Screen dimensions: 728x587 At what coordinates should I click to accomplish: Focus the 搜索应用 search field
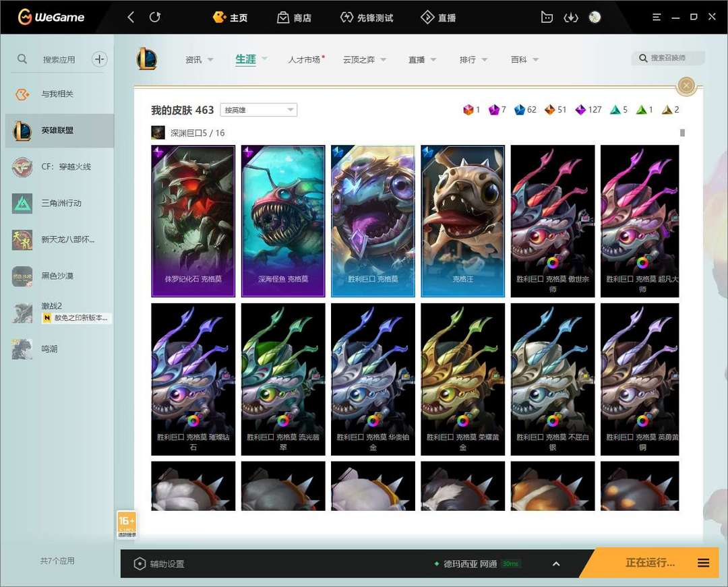pyautogui.click(x=59, y=59)
